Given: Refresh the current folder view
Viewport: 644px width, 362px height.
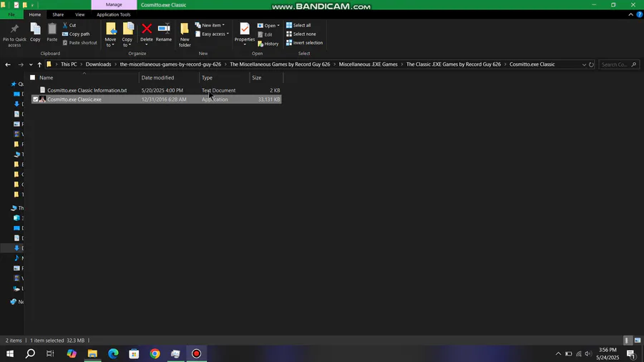Looking at the screenshot, I should [592, 64].
